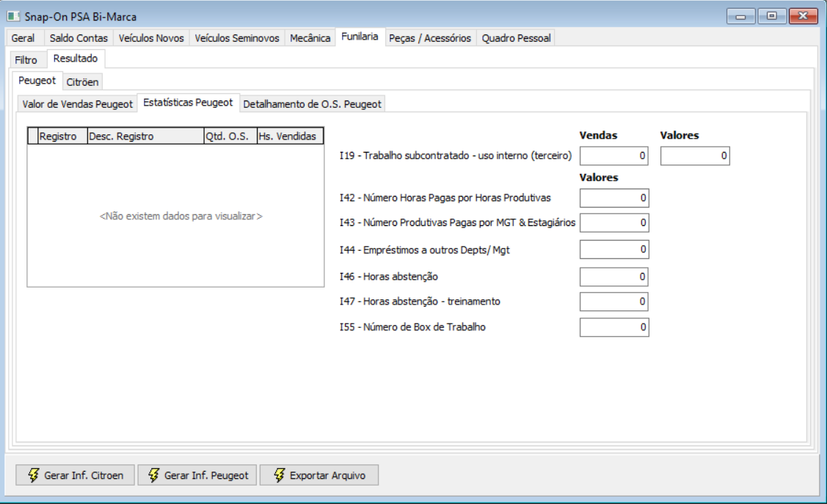The image size is (827, 504).
Task: Focus I46 Horas abstenção input field
Action: click(x=614, y=277)
